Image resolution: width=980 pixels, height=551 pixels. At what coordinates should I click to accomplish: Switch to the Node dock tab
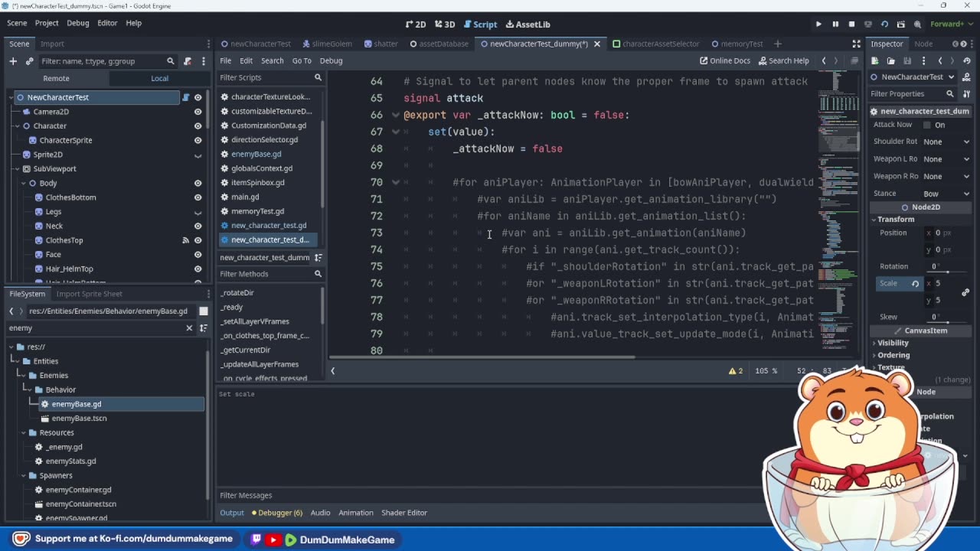tap(923, 44)
